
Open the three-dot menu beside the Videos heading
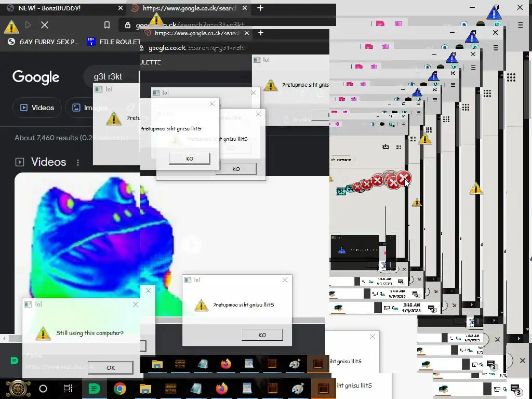coord(78,162)
